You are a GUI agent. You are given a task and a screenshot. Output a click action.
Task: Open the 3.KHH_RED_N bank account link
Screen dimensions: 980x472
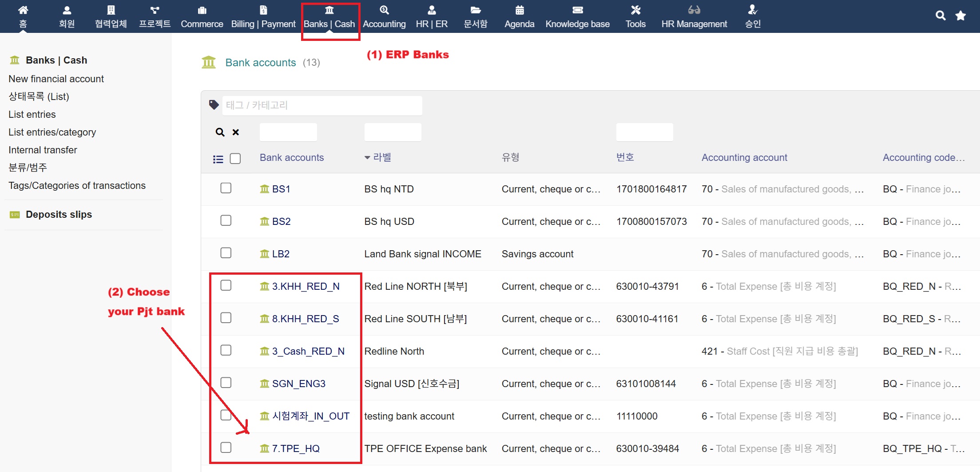[x=306, y=287]
